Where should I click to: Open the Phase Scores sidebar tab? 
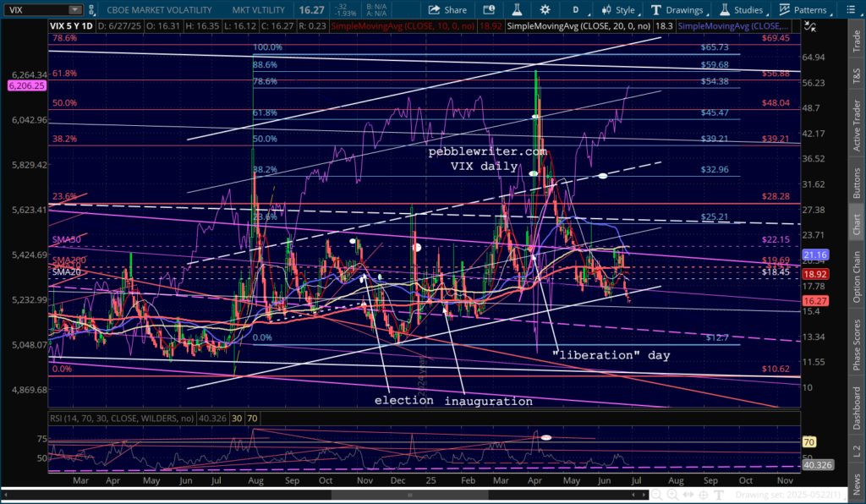pyautogui.click(x=857, y=345)
